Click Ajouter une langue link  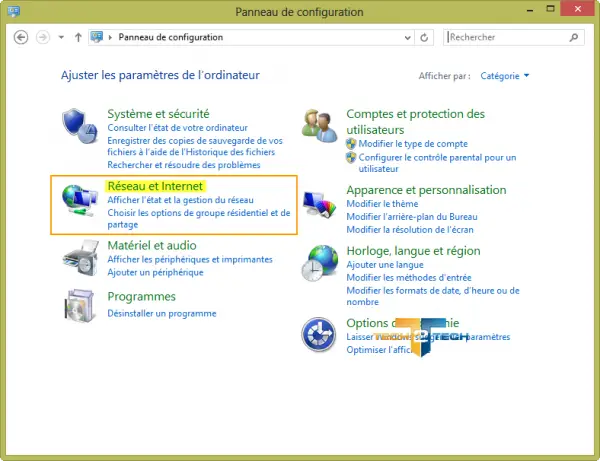pos(385,264)
